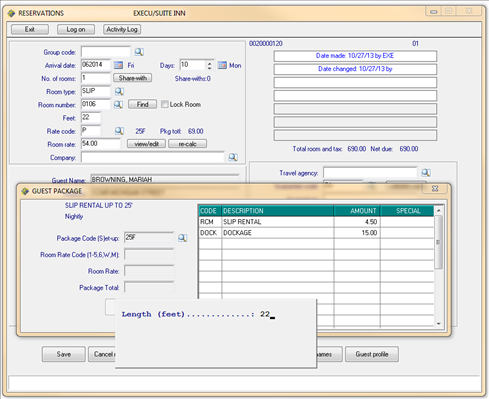Toggle the Lock Room checkbox
489x399 pixels.
(165, 104)
